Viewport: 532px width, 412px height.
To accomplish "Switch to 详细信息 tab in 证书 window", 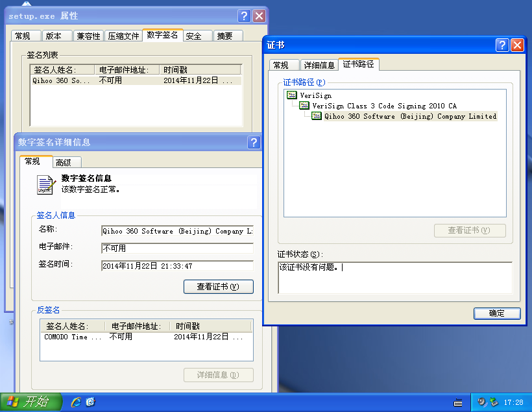I will coord(319,65).
